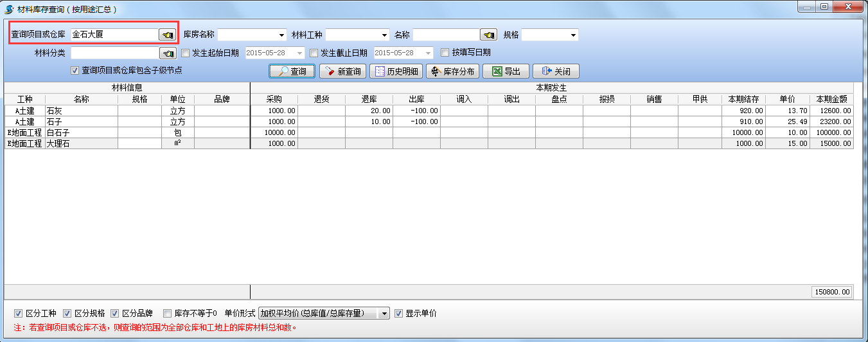Screen dimensions: 868x342
Task: Uncheck the 显示单价 checkbox
Action: 399,314
